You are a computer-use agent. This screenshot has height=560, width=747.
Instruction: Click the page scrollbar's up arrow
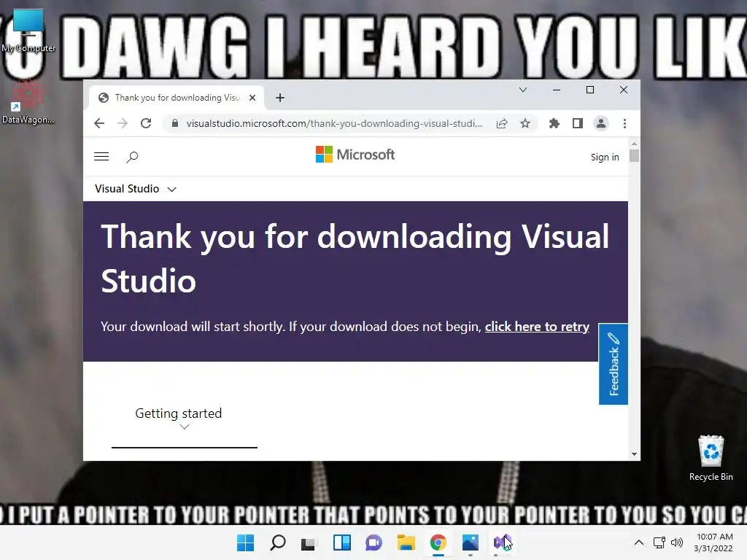pos(634,144)
